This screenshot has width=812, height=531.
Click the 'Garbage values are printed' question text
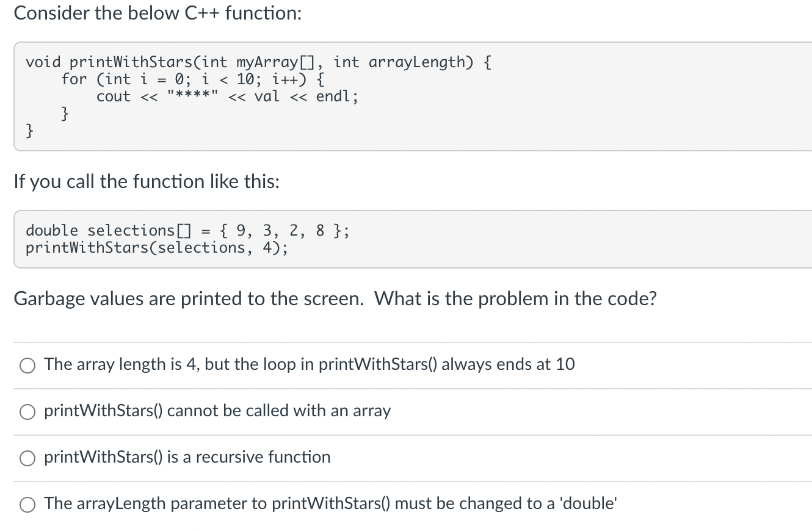(x=335, y=298)
